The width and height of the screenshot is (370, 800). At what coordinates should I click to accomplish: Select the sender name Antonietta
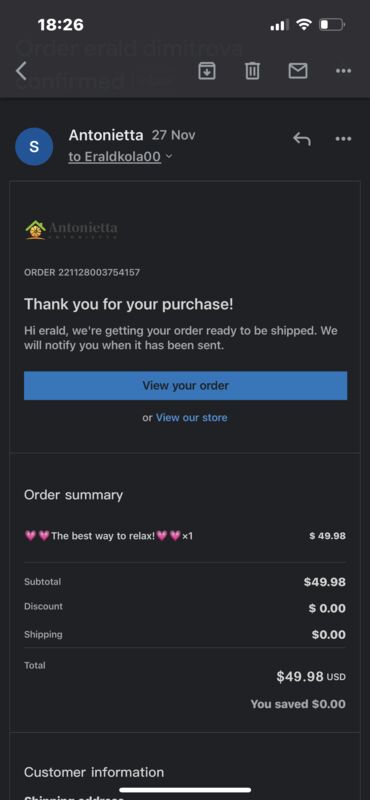point(106,135)
